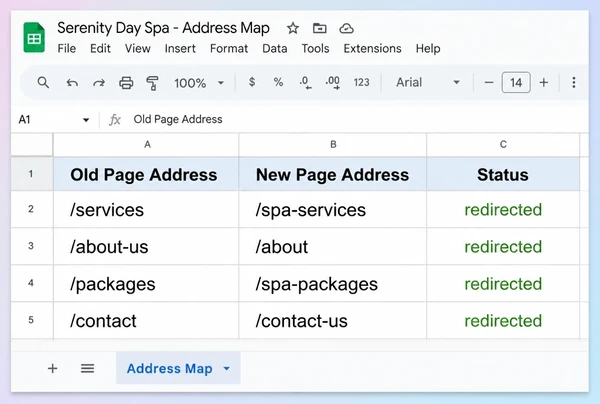This screenshot has width=600, height=404.
Task: Select row 2 header
Action: click(x=32, y=209)
